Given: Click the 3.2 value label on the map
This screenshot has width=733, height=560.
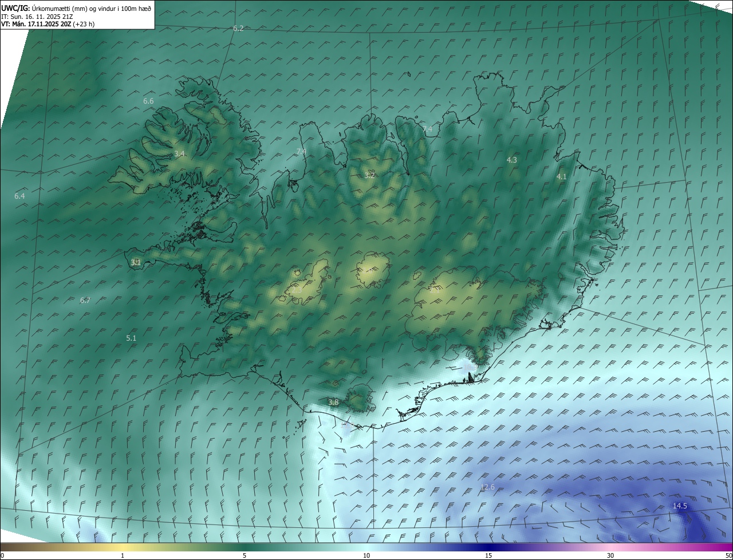Looking at the screenshot, I should 369,175.
